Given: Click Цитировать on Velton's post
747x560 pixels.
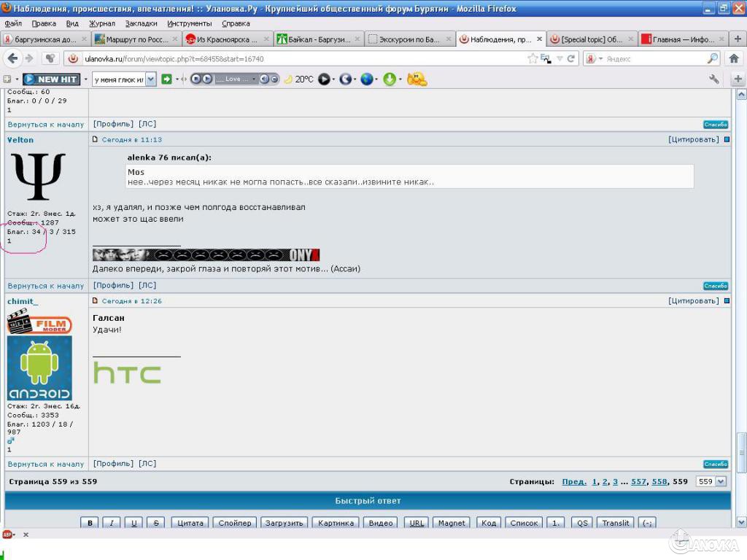Looking at the screenshot, I should click(x=693, y=139).
